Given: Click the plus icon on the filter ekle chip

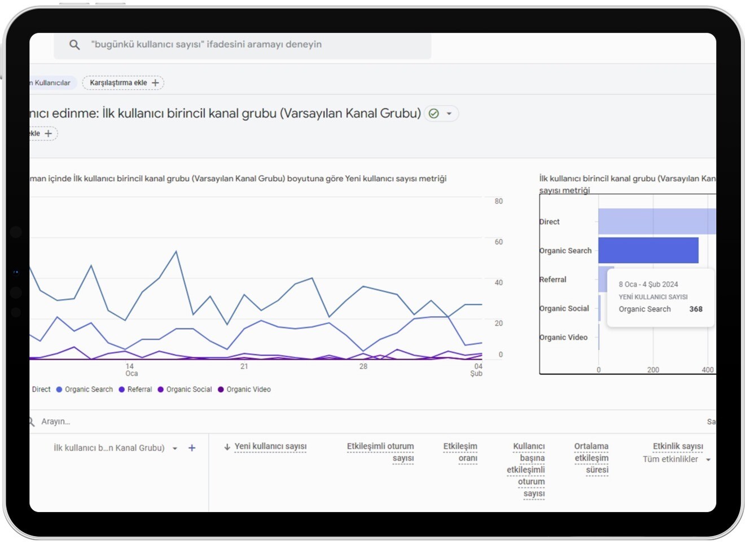Looking at the screenshot, I should click(x=49, y=134).
